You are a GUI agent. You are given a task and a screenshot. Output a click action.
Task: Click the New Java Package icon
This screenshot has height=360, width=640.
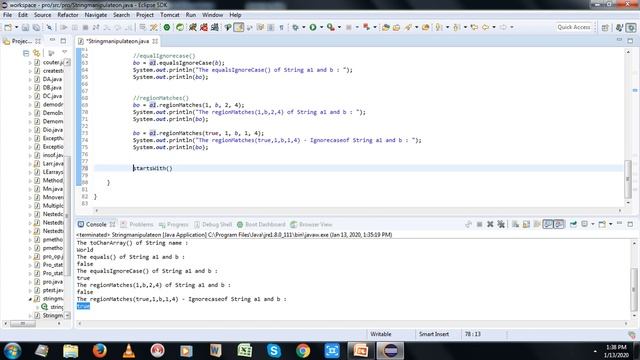pyautogui.click(x=386, y=27)
